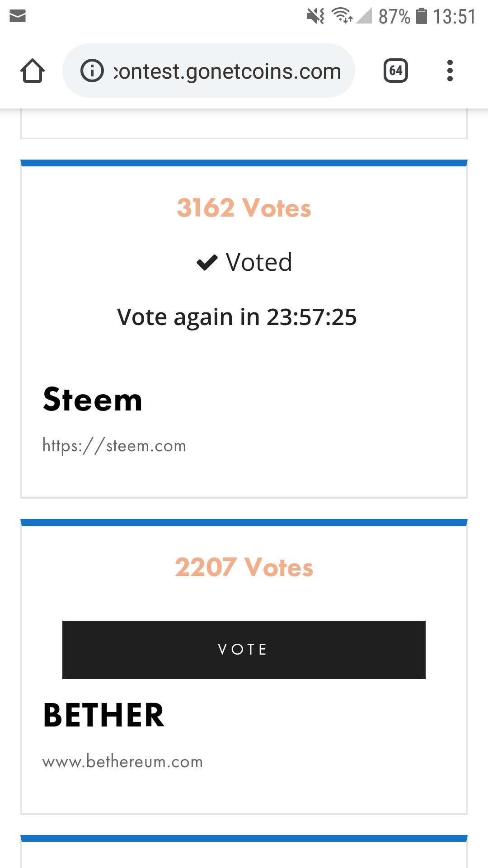Open site information icon in address bar
This screenshot has width=488, height=868.
92,71
